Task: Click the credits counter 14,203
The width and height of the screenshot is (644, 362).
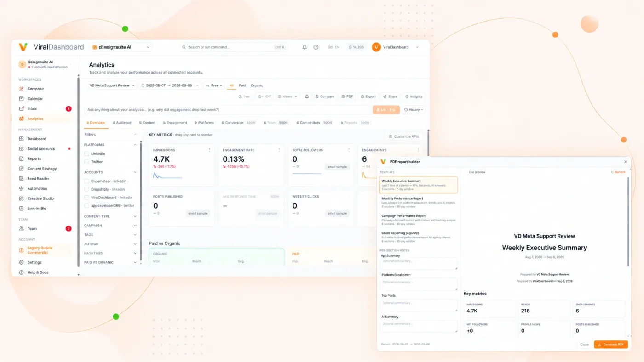Action: coord(356,47)
